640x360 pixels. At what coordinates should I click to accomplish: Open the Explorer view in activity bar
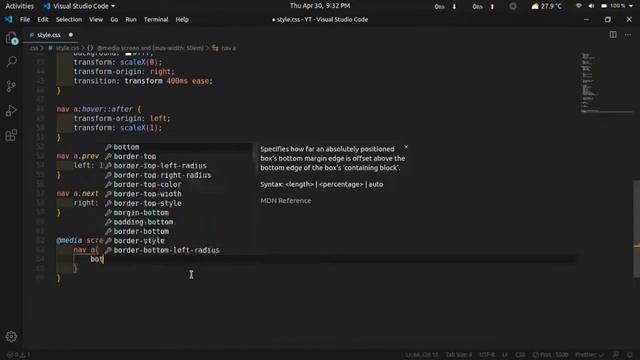click(11, 38)
